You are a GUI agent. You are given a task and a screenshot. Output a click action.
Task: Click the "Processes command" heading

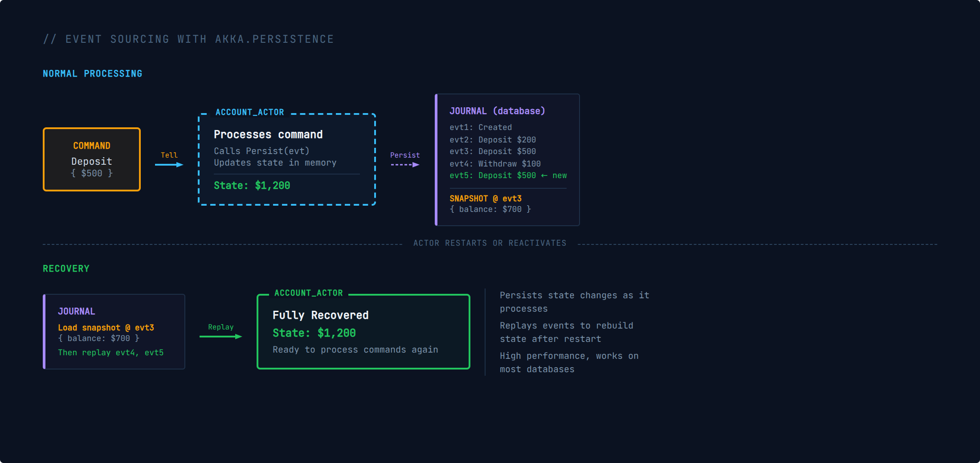click(x=268, y=134)
